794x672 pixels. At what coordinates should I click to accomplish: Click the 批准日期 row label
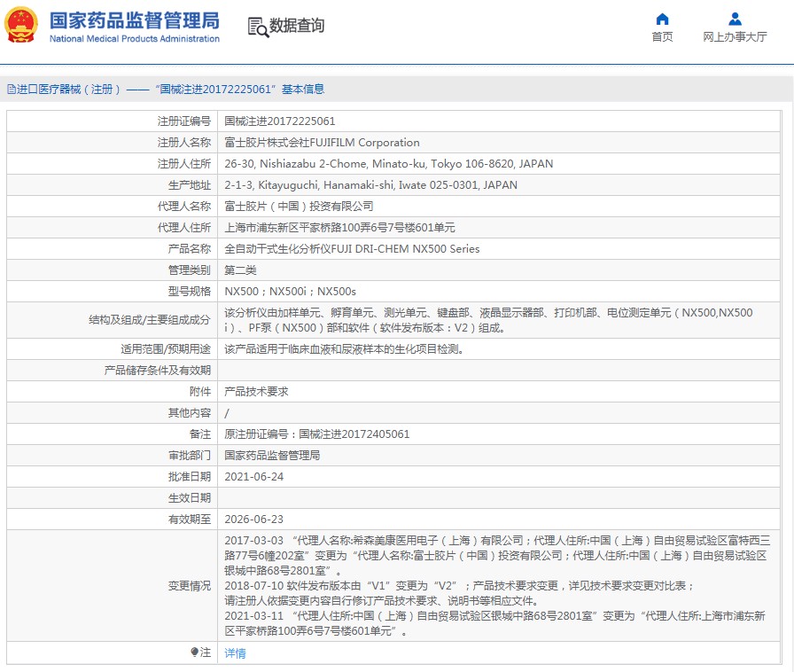coord(190,477)
